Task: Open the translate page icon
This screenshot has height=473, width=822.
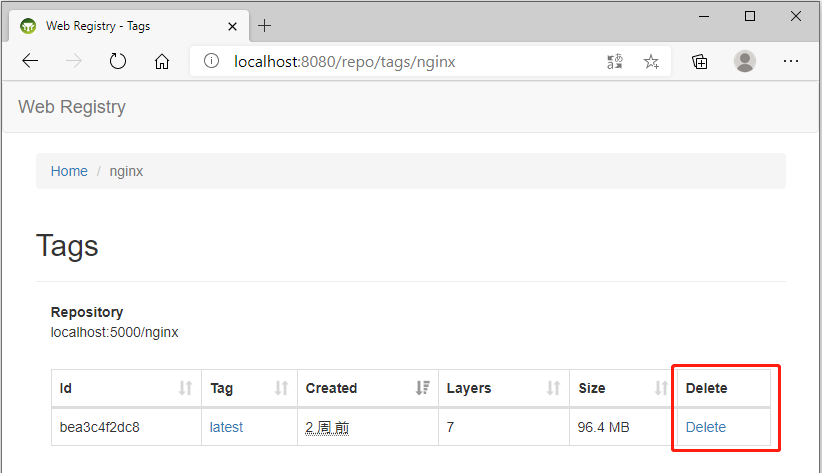Action: click(615, 61)
